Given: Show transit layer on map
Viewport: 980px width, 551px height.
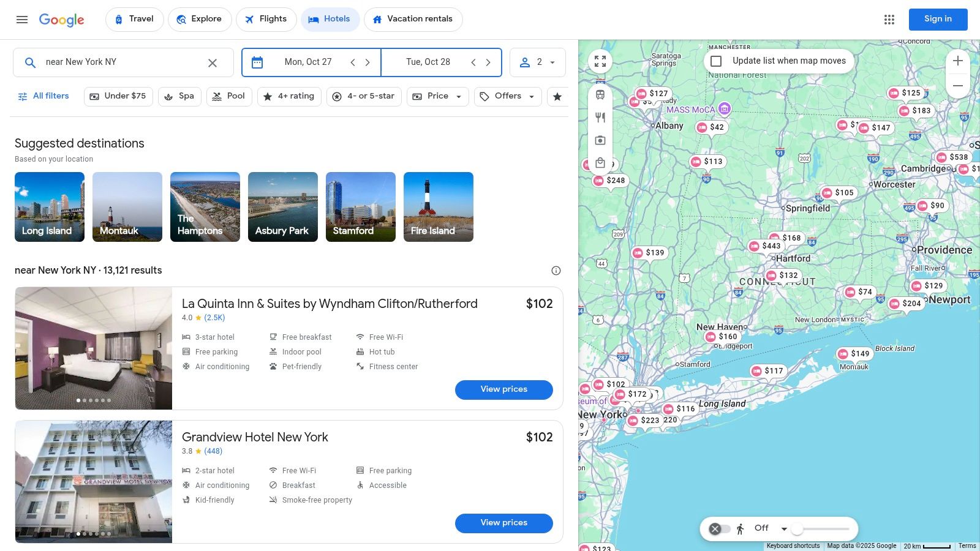Looking at the screenshot, I should pyautogui.click(x=600, y=95).
